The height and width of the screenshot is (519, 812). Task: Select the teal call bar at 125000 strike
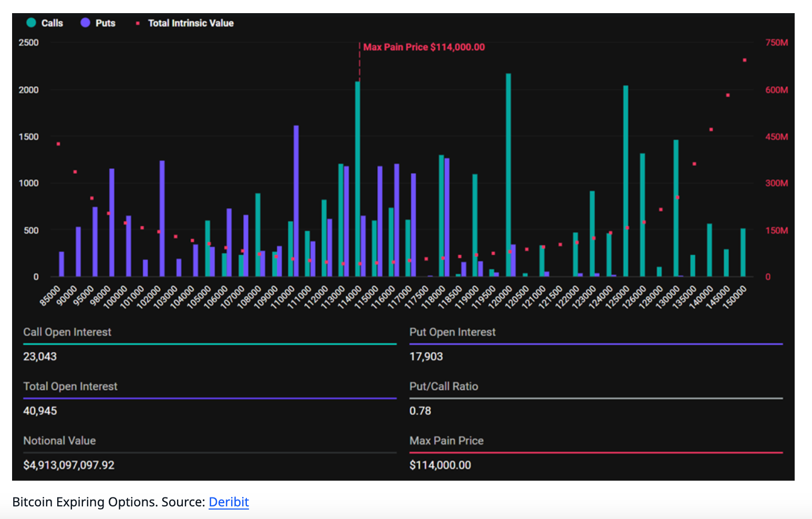pyautogui.click(x=626, y=181)
